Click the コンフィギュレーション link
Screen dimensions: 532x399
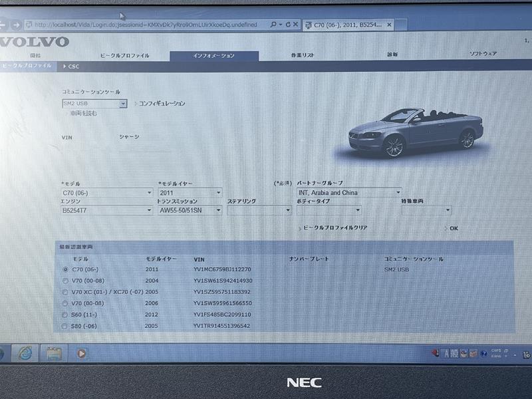click(x=162, y=104)
